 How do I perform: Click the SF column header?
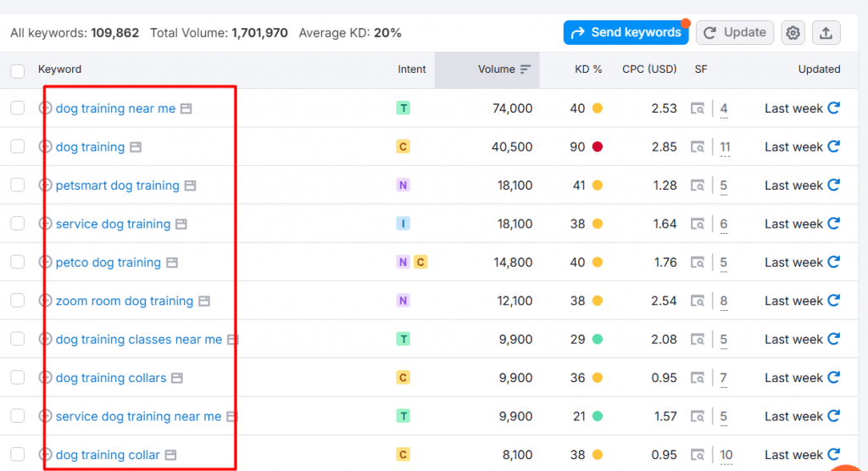[x=701, y=69]
